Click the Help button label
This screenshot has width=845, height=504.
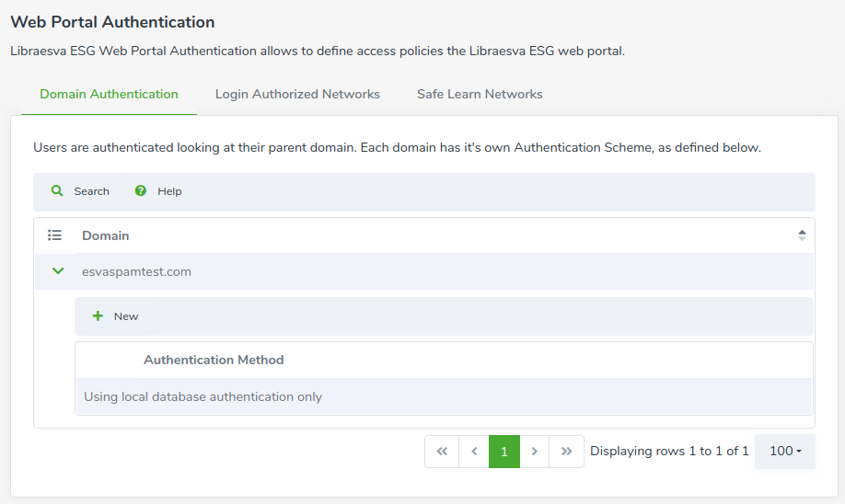(x=169, y=191)
